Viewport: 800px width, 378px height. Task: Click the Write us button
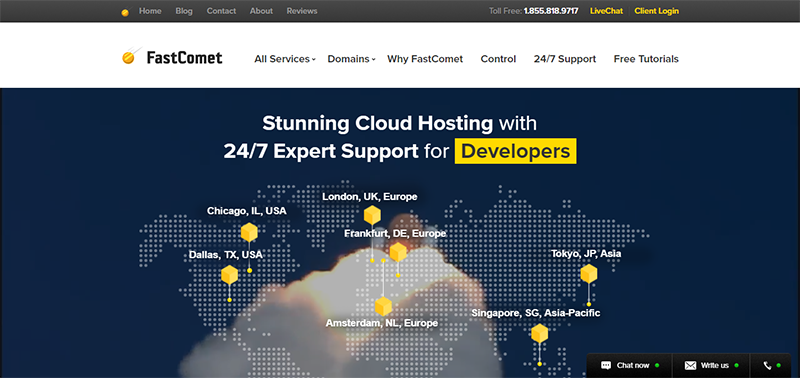[711, 365]
